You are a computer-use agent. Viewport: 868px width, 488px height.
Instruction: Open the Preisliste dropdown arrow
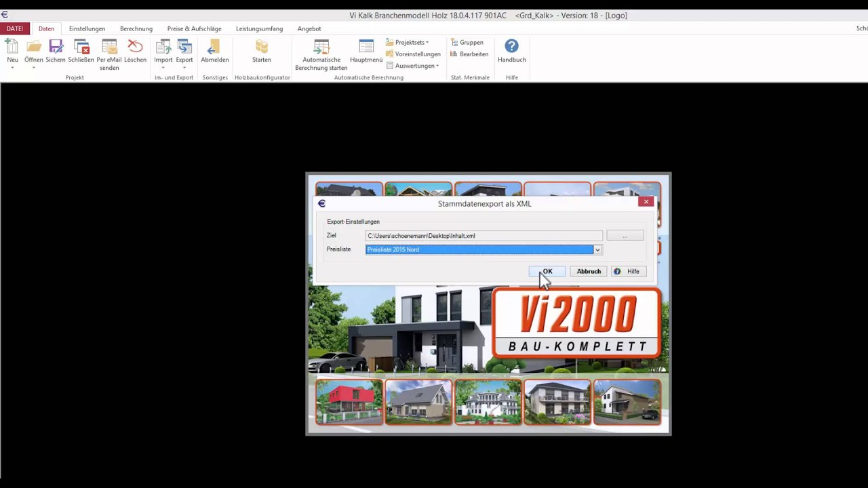(597, 249)
